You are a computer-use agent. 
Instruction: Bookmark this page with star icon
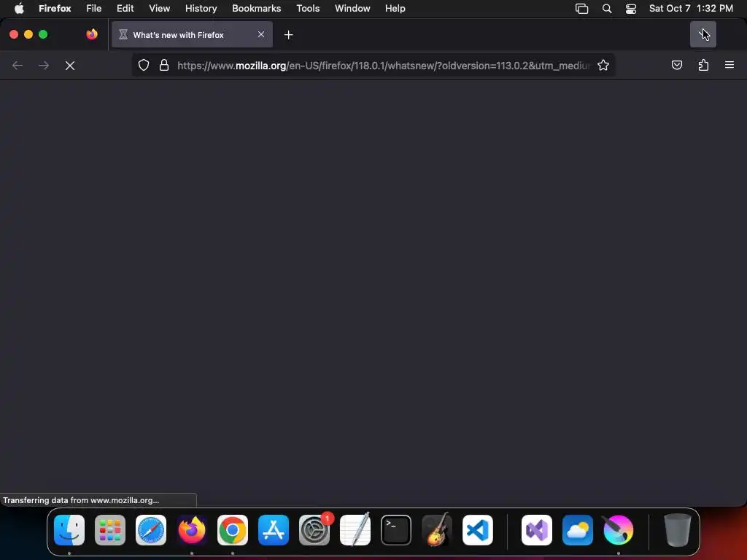pos(603,65)
